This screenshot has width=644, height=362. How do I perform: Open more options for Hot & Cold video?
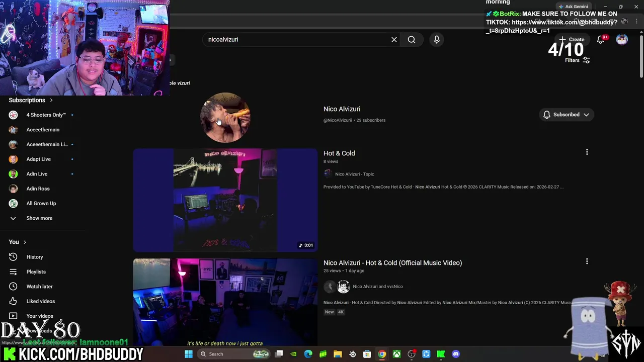(x=587, y=152)
